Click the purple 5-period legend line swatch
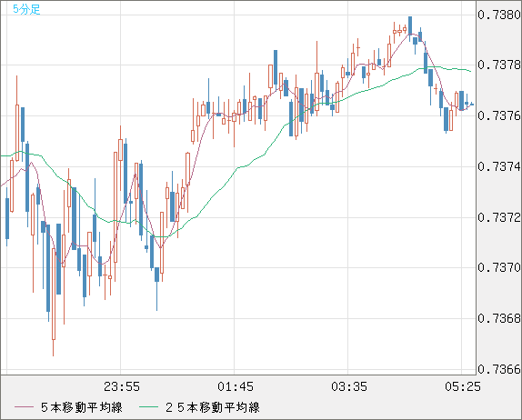The width and height of the screenshot is (522, 420). tap(24, 407)
